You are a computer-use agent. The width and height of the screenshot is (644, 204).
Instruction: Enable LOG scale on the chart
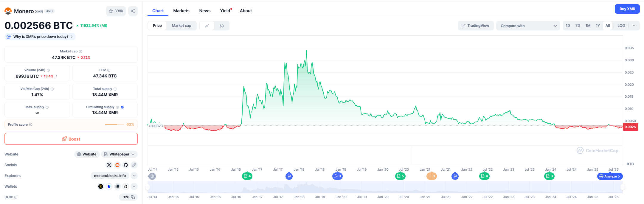pos(621,26)
